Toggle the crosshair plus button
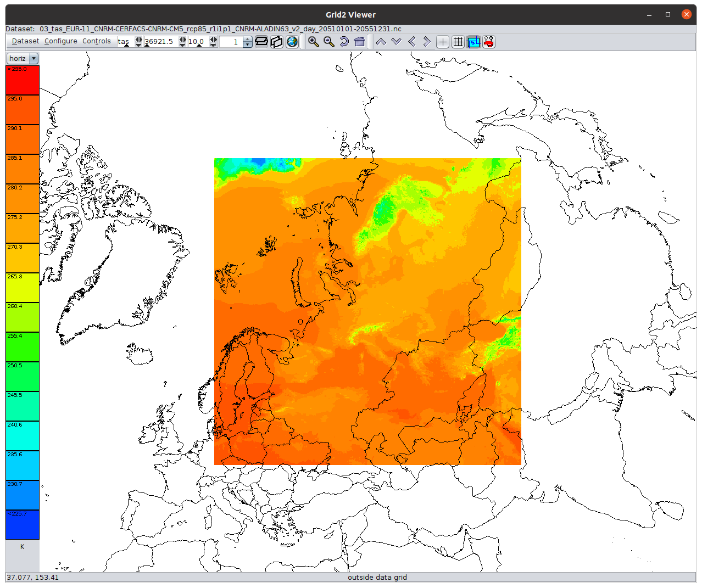 443,42
